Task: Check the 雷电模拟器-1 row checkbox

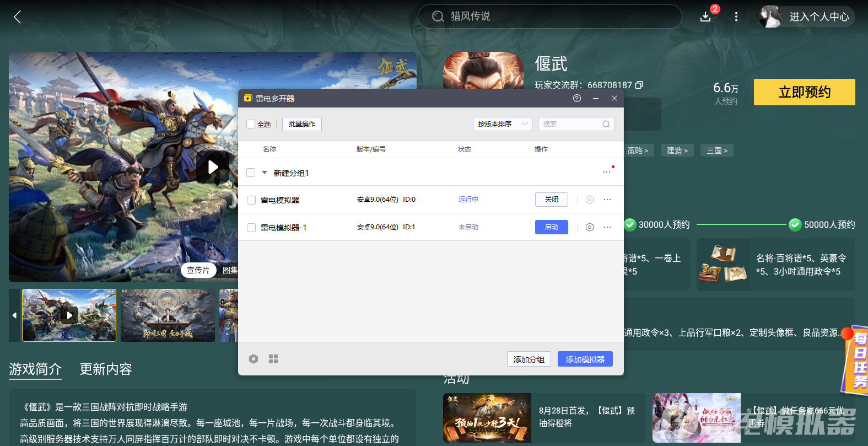Action: pos(251,228)
